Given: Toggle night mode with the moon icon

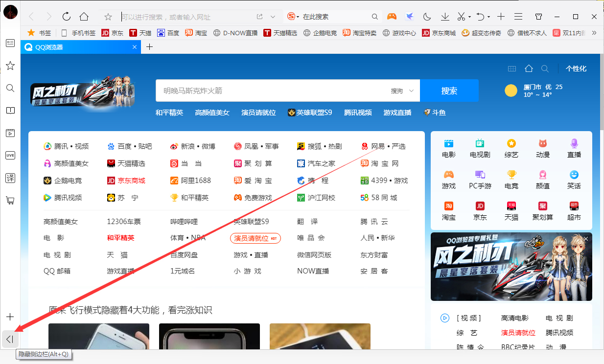Looking at the screenshot, I should point(427,16).
